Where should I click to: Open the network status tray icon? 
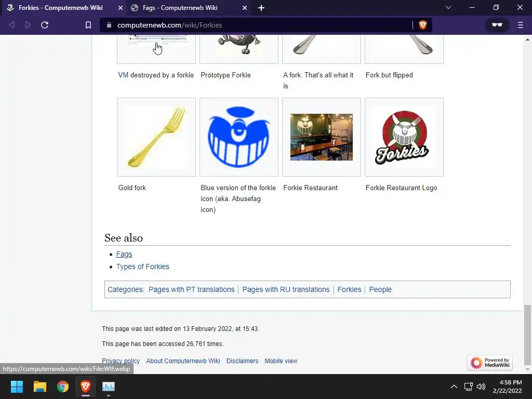469,387
